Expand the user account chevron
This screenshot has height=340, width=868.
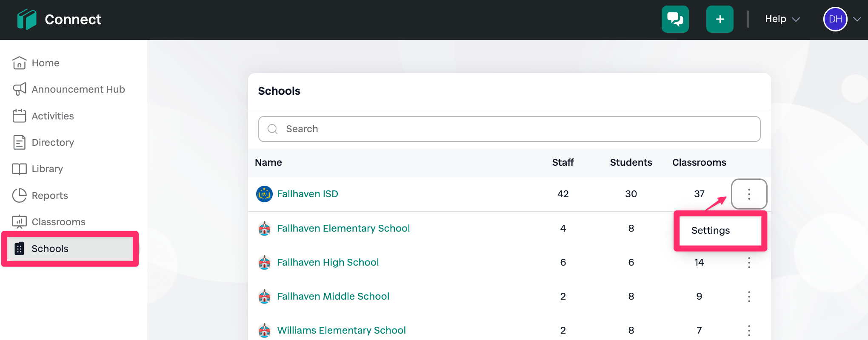[x=857, y=19]
